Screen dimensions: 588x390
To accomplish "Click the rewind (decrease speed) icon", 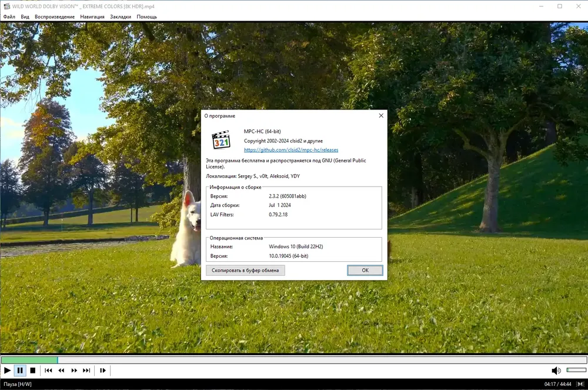I will click(x=61, y=371).
